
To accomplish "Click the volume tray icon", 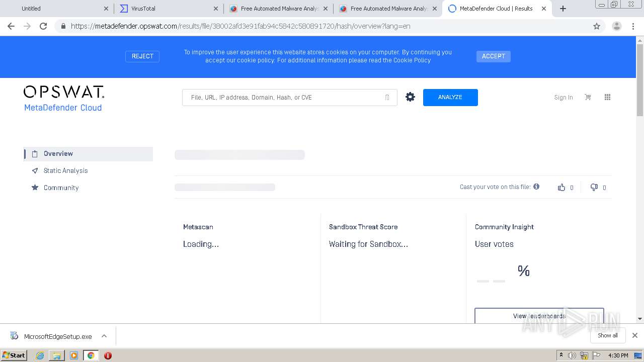I will 572,355.
